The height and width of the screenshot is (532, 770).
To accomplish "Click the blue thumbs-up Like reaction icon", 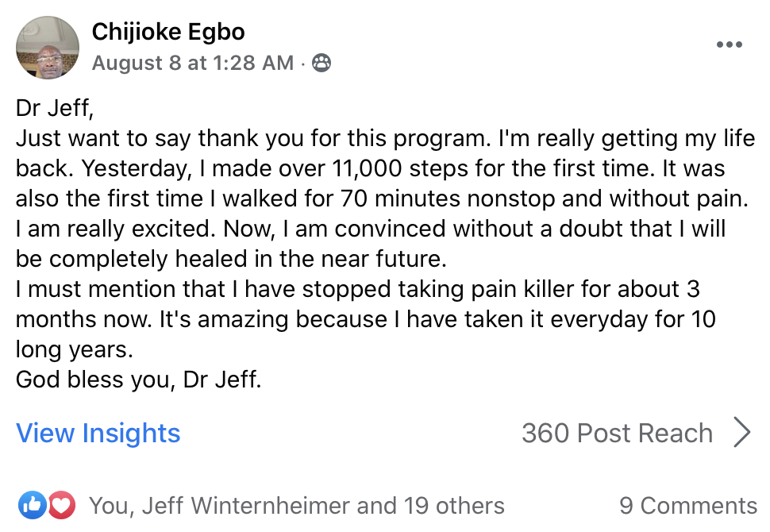I will 33,505.
